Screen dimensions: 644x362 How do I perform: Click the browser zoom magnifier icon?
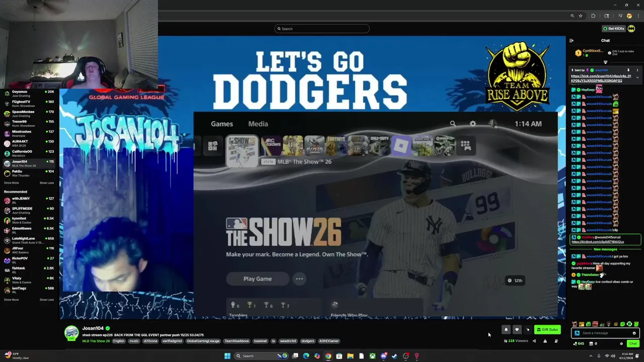point(572,16)
